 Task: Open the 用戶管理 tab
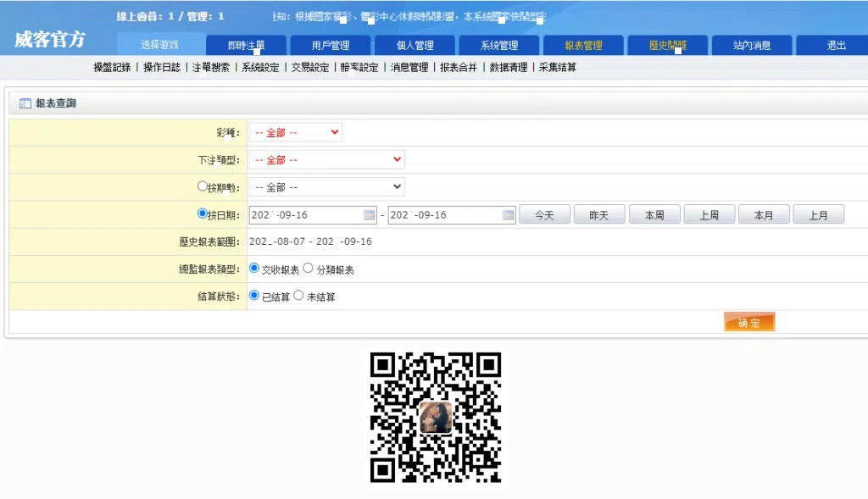[331, 46]
